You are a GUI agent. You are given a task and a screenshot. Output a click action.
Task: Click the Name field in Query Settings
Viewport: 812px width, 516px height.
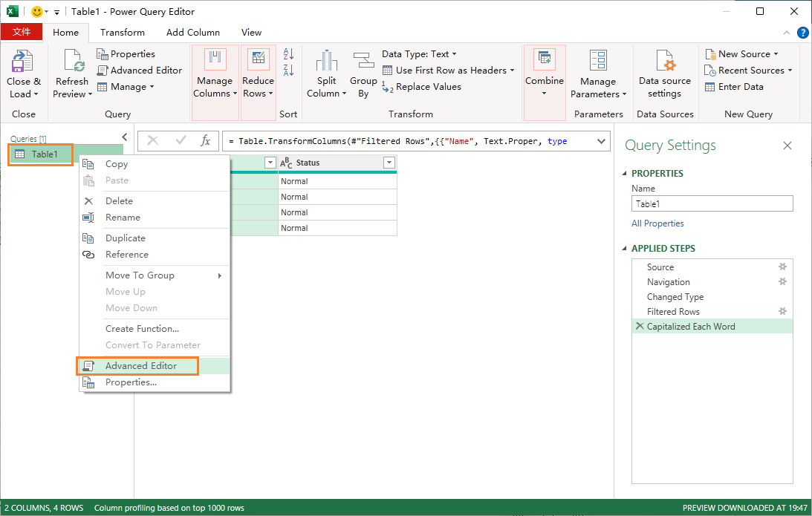[x=711, y=203]
